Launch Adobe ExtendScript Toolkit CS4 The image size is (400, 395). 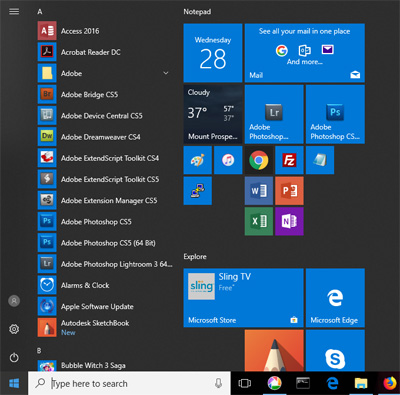105,158
